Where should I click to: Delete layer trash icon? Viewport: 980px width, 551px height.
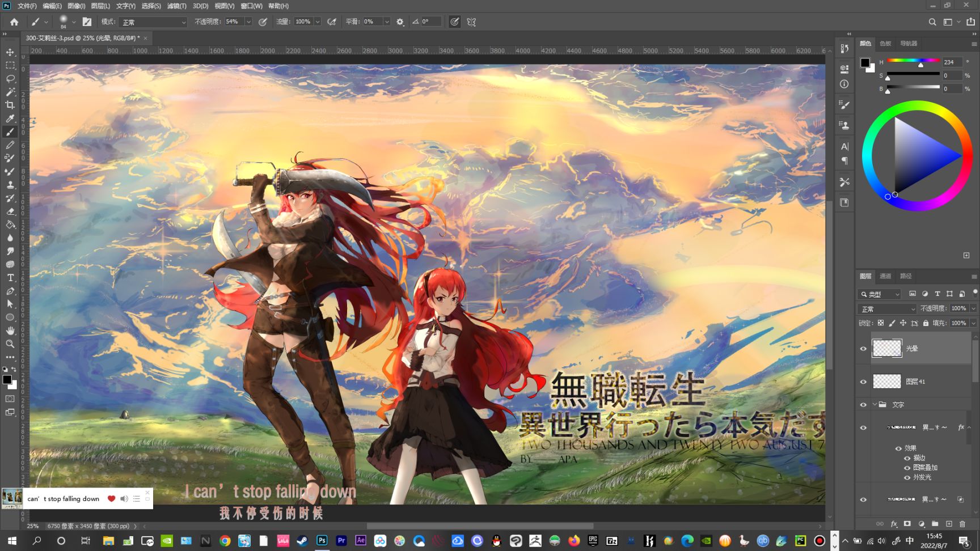[x=962, y=524]
